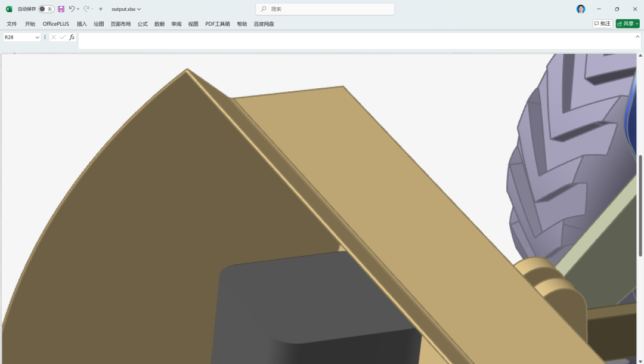Collapse the formula bar with chevron
Screen dimensions: 644x364
(x=637, y=36)
